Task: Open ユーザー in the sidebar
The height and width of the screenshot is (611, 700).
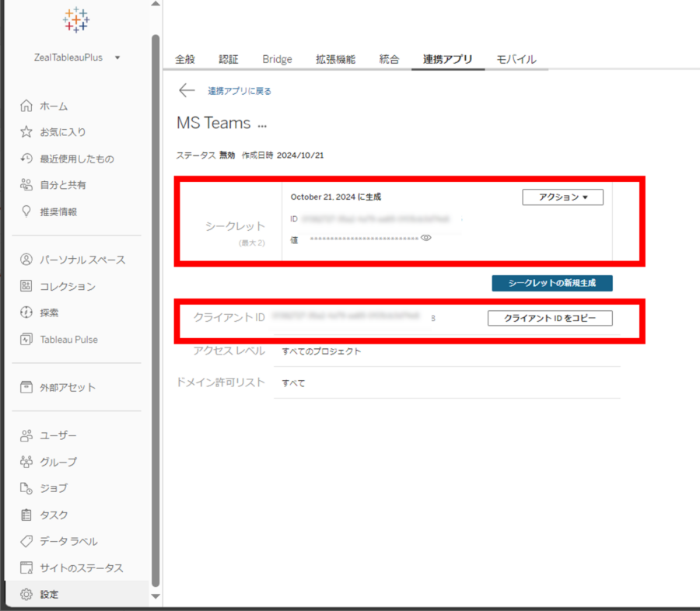Action: [58, 435]
